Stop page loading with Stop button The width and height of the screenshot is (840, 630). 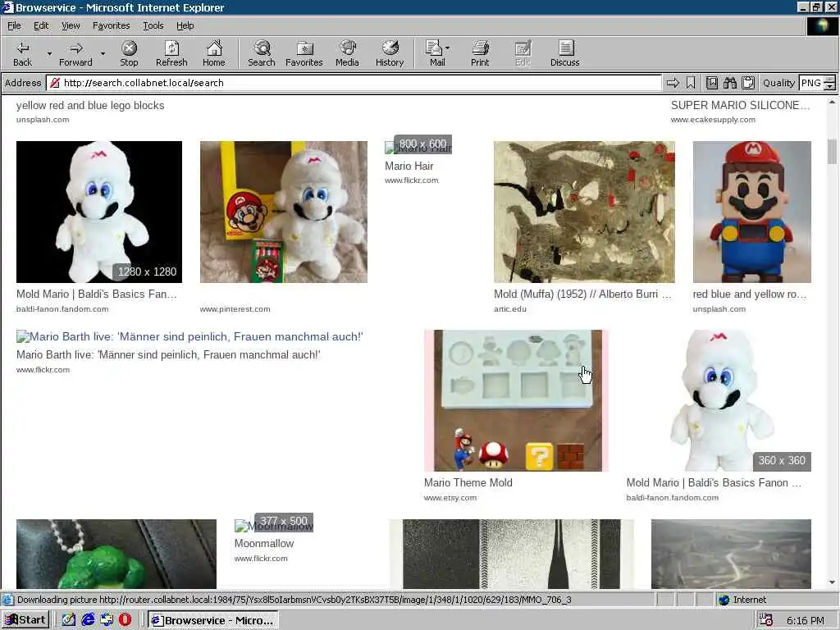tap(129, 53)
